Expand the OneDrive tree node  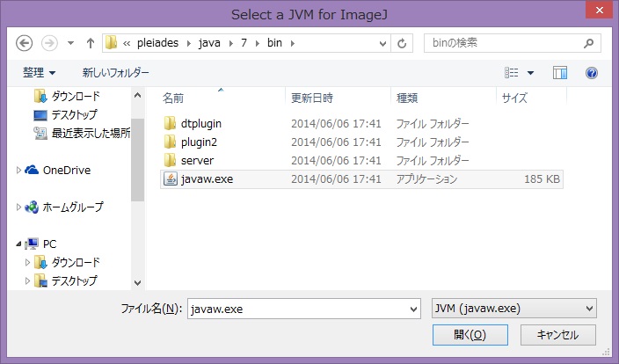18,171
